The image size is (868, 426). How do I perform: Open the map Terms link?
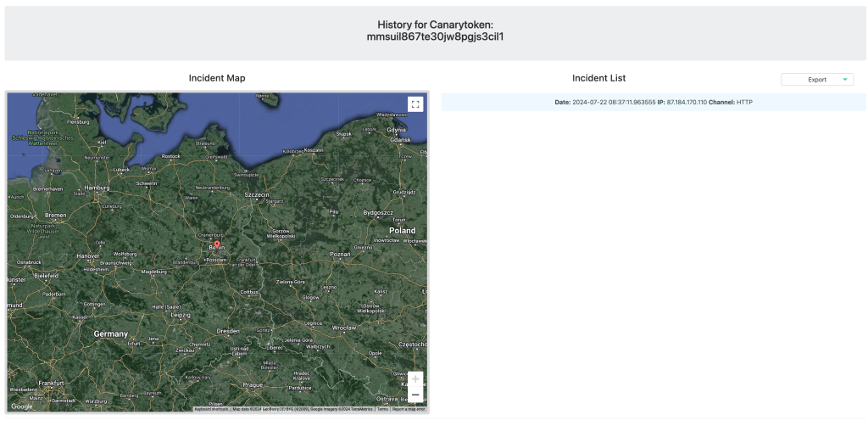382,409
